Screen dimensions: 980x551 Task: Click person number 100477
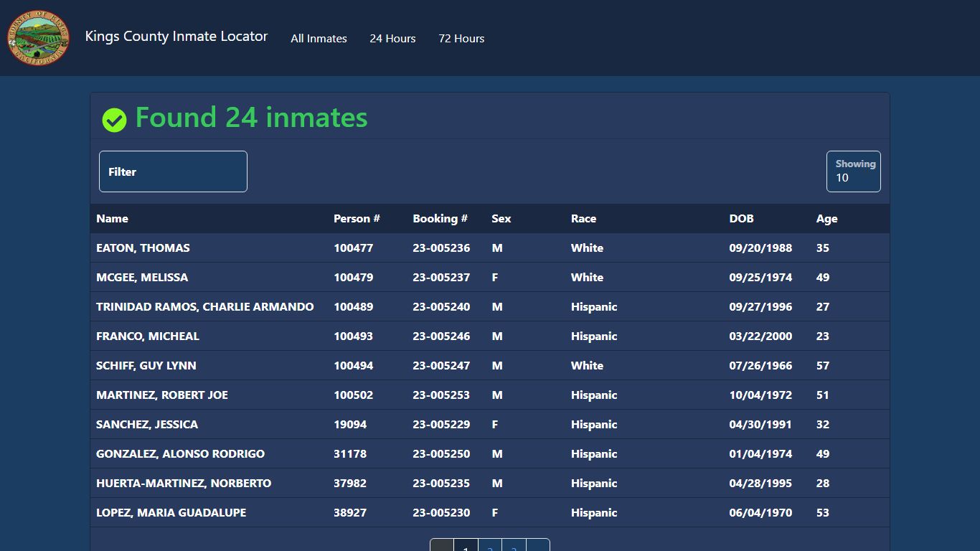(x=353, y=248)
